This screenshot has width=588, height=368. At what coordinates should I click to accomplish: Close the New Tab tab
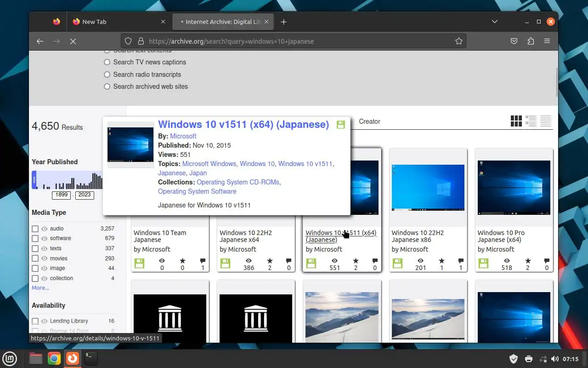163,22
